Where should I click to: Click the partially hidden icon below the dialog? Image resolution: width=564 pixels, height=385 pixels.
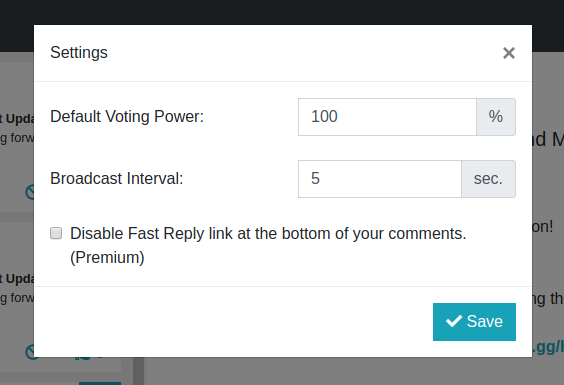click(83, 357)
